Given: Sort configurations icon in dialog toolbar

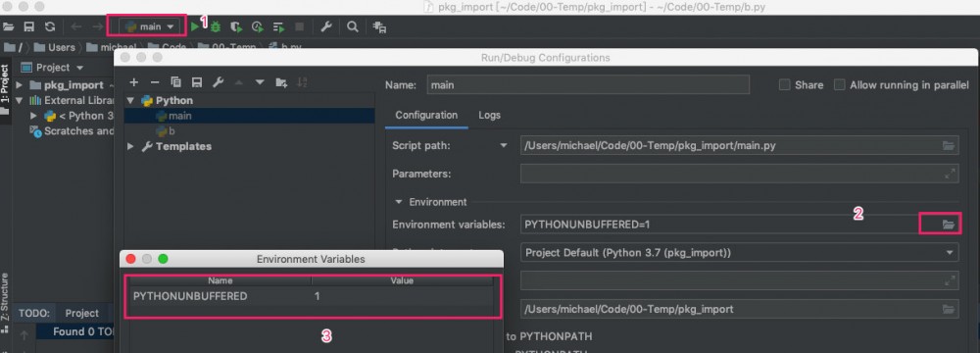Looking at the screenshot, I should tap(303, 82).
